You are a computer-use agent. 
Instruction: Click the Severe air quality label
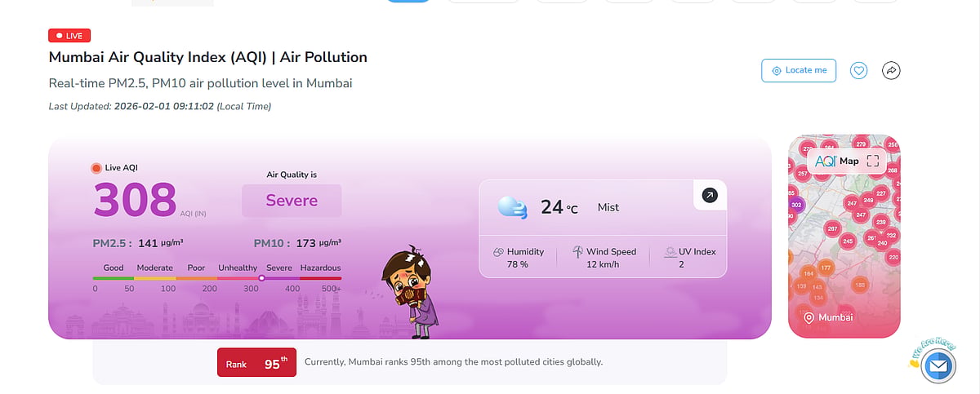292,201
